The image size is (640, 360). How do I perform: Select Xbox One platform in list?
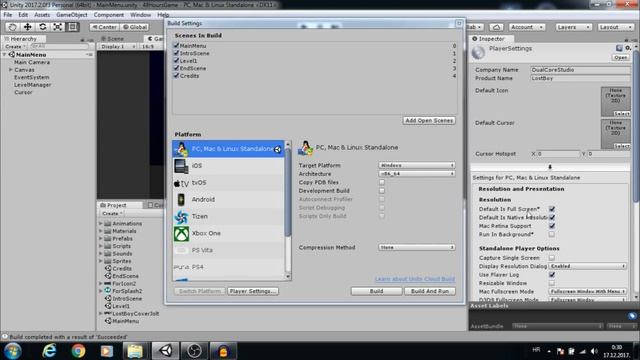[228, 233]
